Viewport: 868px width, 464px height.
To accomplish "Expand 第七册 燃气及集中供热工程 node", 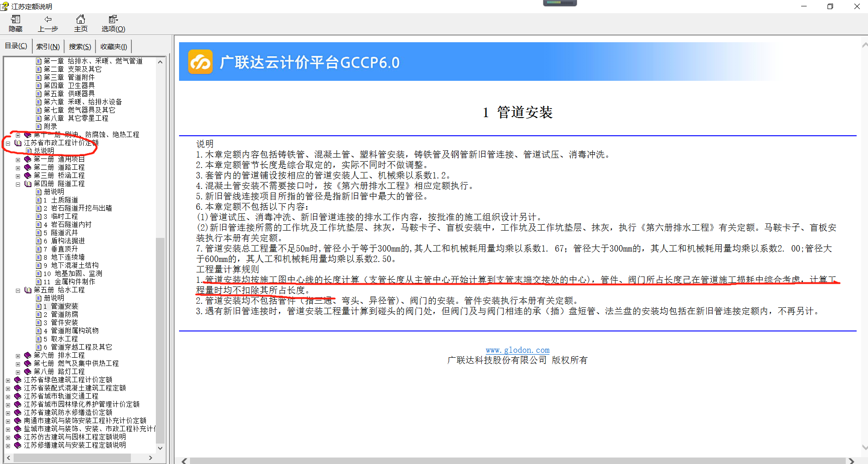I will [x=18, y=364].
